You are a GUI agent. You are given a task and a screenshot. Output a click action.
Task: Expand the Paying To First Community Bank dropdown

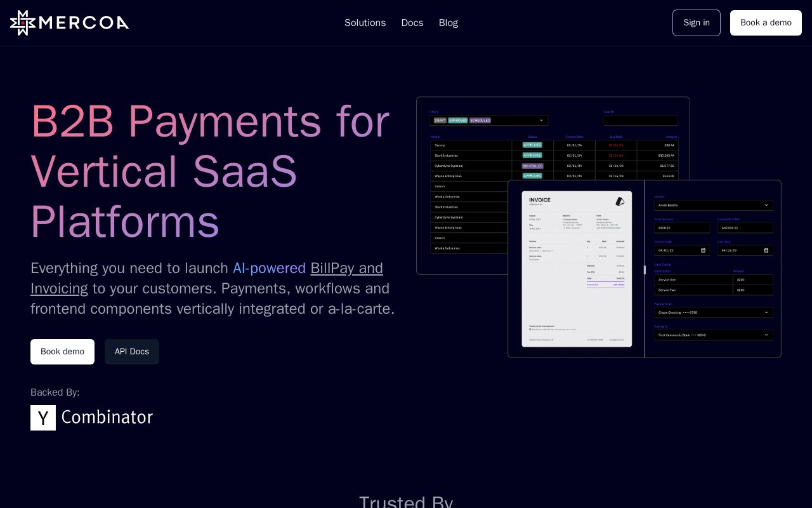(714, 335)
